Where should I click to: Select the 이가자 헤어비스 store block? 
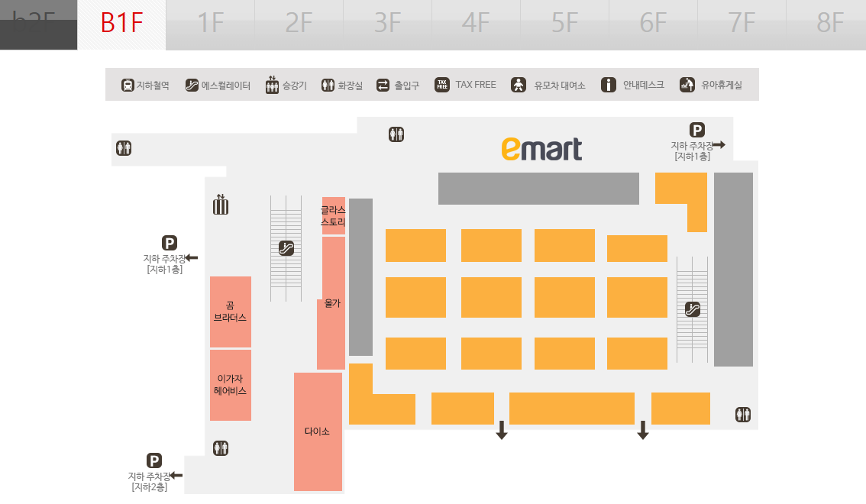pyautogui.click(x=231, y=385)
